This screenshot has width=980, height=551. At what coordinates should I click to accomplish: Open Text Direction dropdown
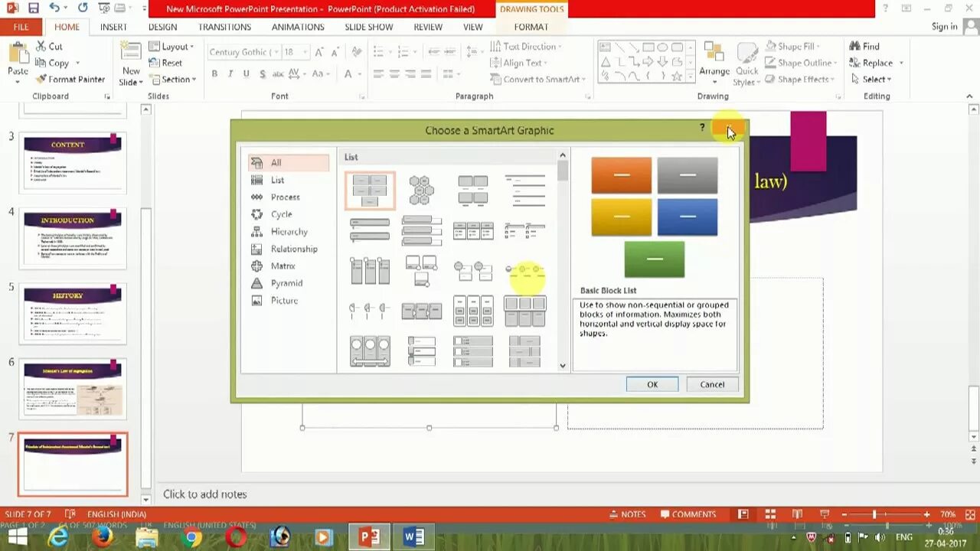click(x=526, y=47)
